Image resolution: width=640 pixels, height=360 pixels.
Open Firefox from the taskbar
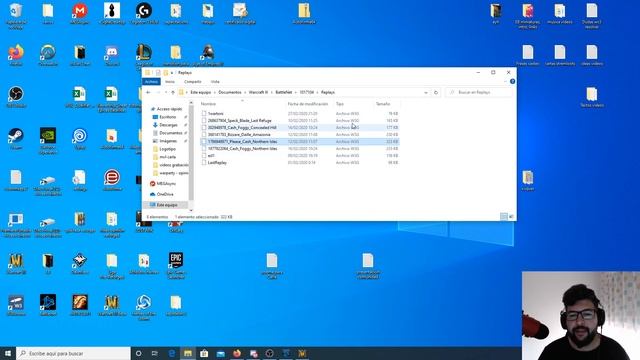point(237,353)
